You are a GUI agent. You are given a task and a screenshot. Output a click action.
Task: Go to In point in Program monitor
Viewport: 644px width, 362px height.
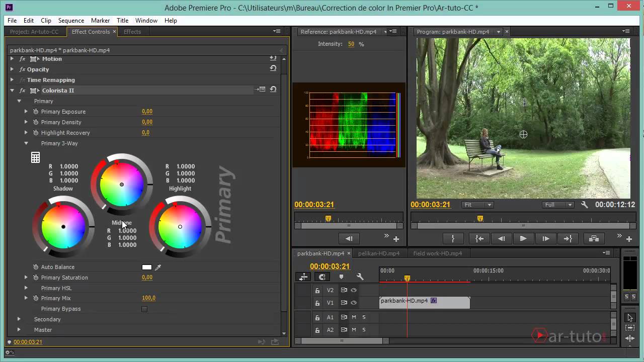coord(479,239)
